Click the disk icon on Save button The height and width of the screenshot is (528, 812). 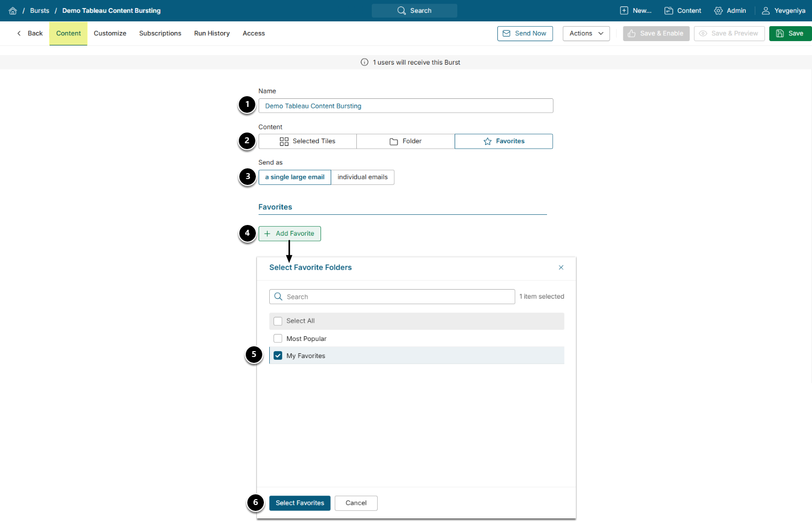(x=780, y=33)
